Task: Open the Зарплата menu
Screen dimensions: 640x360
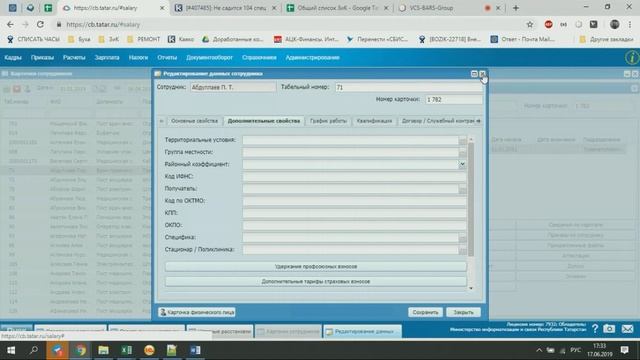Action: click(x=107, y=58)
